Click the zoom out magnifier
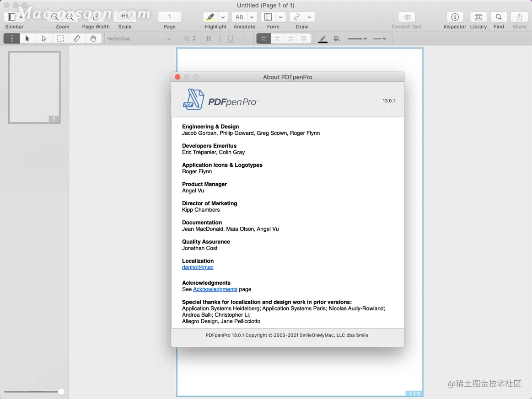 click(54, 16)
